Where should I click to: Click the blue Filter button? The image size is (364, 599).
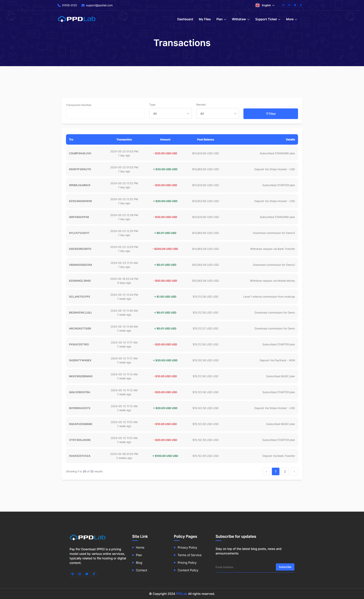click(270, 114)
